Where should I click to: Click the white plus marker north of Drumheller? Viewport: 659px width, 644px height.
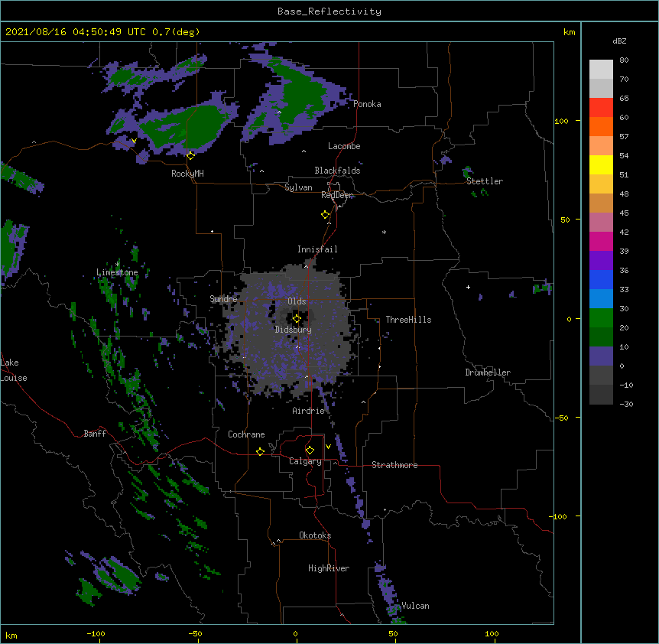468,287
